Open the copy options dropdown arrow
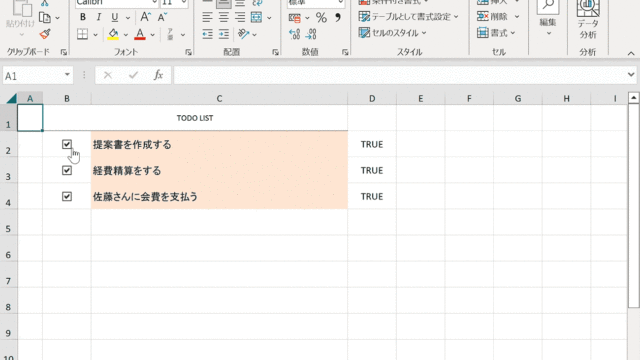 coord(58,18)
